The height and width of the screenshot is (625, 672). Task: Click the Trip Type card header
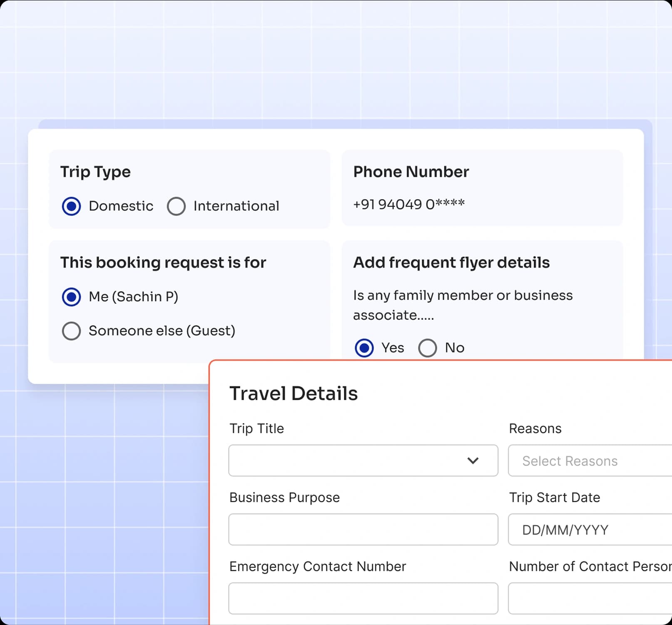tap(95, 172)
